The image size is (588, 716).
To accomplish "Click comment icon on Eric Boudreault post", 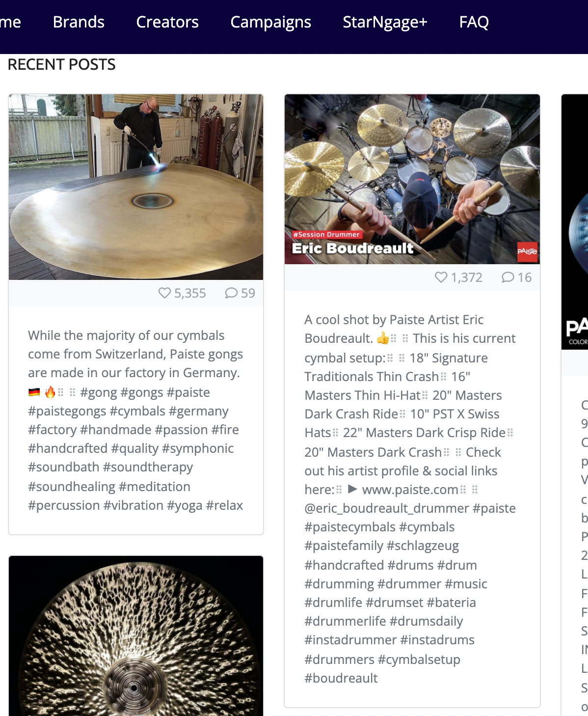I will pyautogui.click(x=508, y=277).
